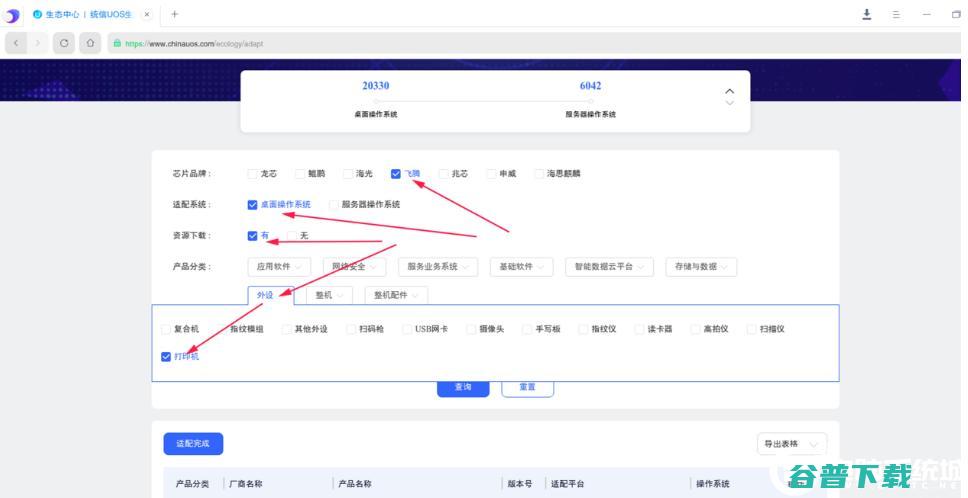
Task: Select the 指纹模组 peripheral option
Action: coord(246,330)
